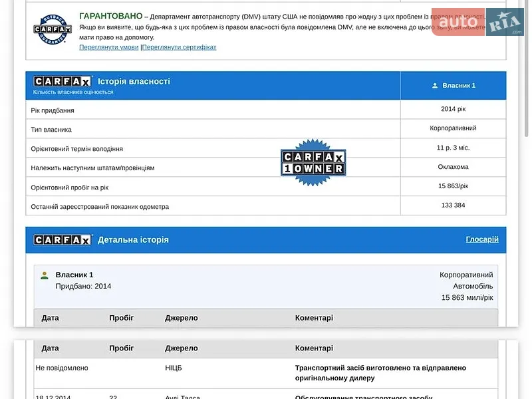The width and height of the screenshot is (532, 399).
Task: Click Останній зареєстрований показник одометра label
Action: point(100,207)
